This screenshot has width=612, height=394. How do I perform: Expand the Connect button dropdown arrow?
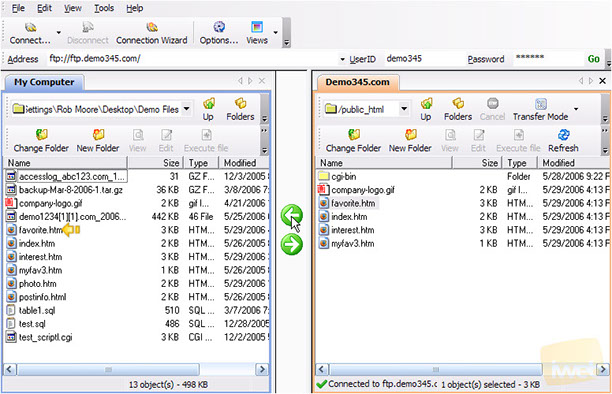[59, 32]
